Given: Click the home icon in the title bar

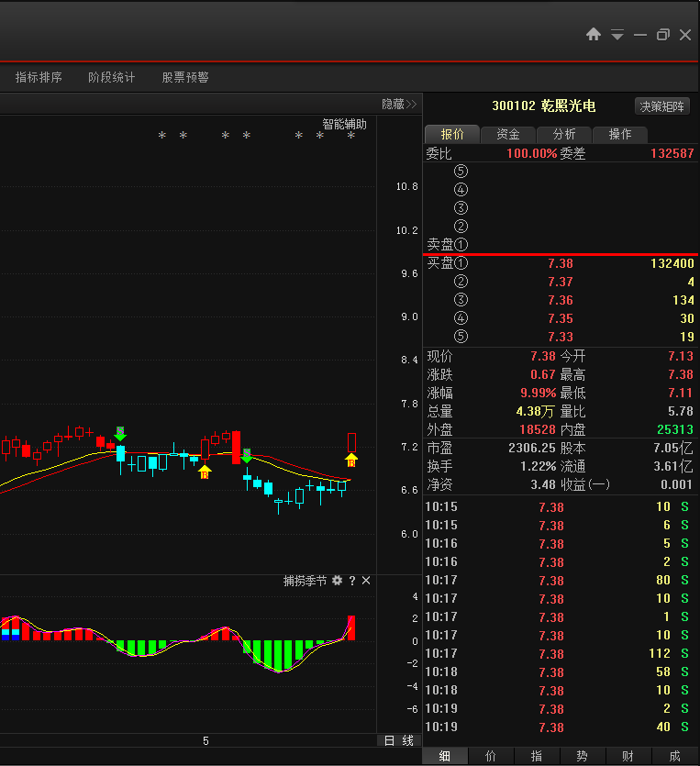Looking at the screenshot, I should pyautogui.click(x=594, y=35).
